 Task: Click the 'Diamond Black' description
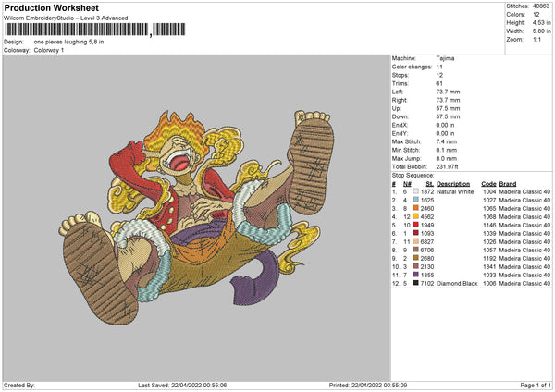coord(457,284)
